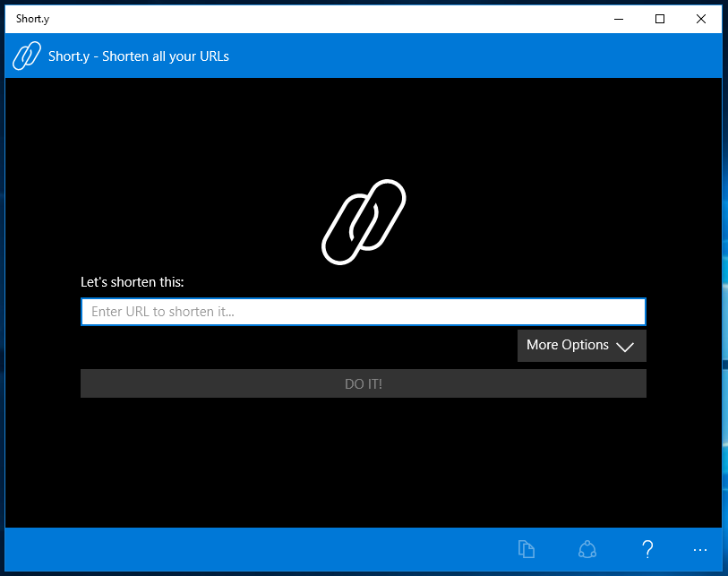728x576 pixels.
Task: Click the URL input field
Action: point(363,312)
